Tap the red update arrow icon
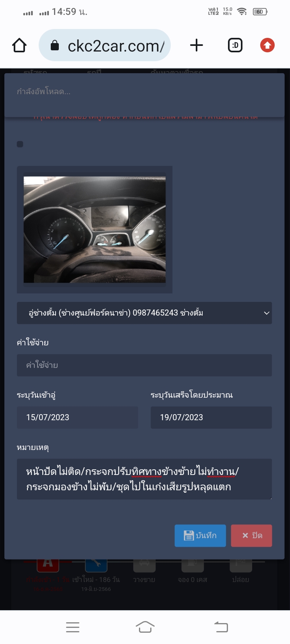This screenshot has height=644, width=290. (267, 45)
